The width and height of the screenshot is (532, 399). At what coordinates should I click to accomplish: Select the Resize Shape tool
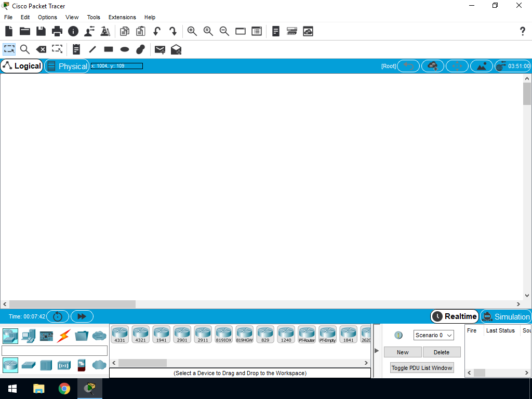click(x=57, y=49)
